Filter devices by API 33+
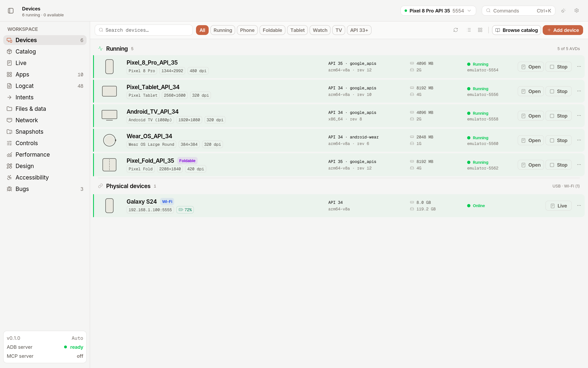This screenshot has height=368, width=588. pos(359,30)
